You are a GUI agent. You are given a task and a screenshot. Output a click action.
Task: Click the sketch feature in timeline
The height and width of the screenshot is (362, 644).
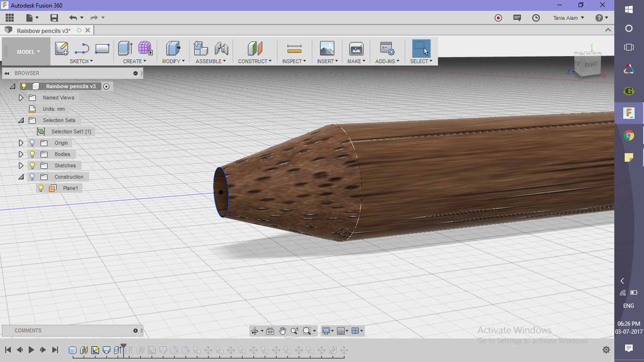[x=95, y=350]
